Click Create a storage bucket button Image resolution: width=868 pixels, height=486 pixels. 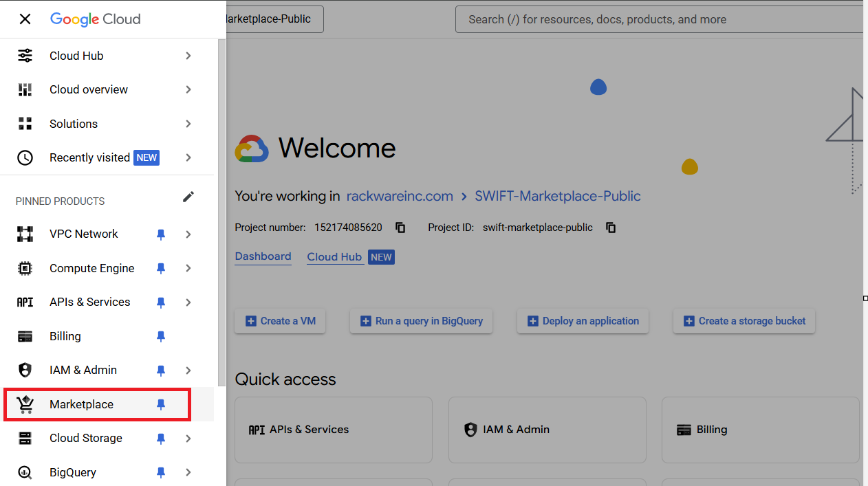[744, 321]
